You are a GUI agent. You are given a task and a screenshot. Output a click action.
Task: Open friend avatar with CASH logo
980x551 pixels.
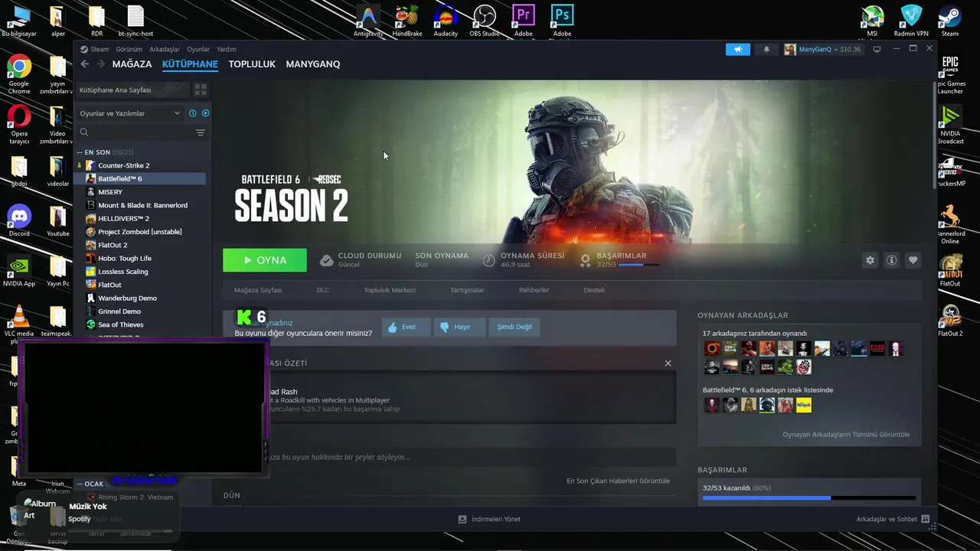pos(877,349)
